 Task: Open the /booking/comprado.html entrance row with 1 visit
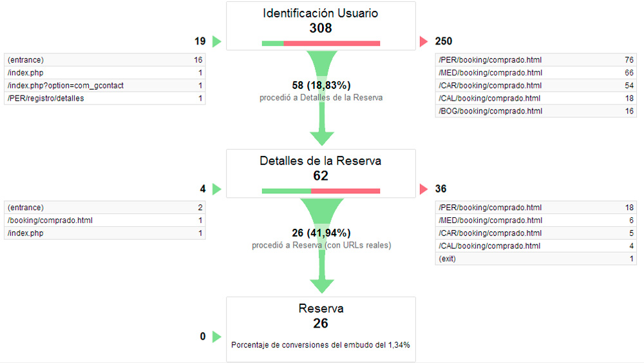point(104,221)
